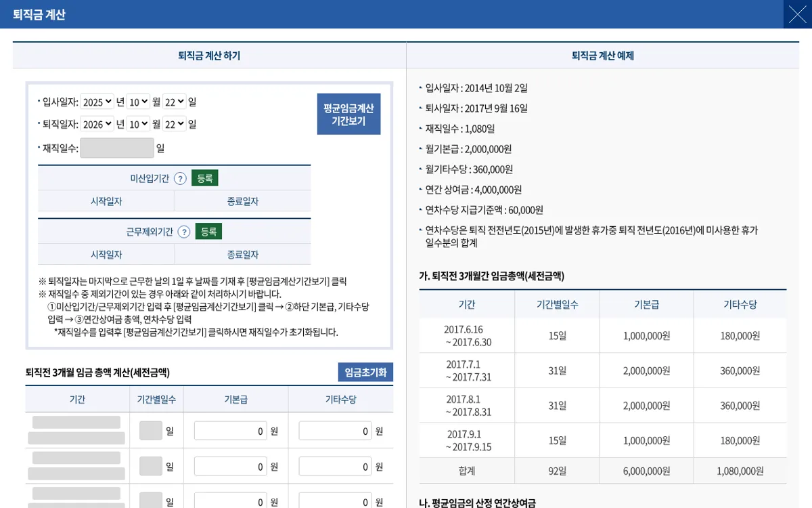Image resolution: width=812 pixels, height=508 pixels.
Task: Click the 임금초기화 button
Action: tap(365, 372)
